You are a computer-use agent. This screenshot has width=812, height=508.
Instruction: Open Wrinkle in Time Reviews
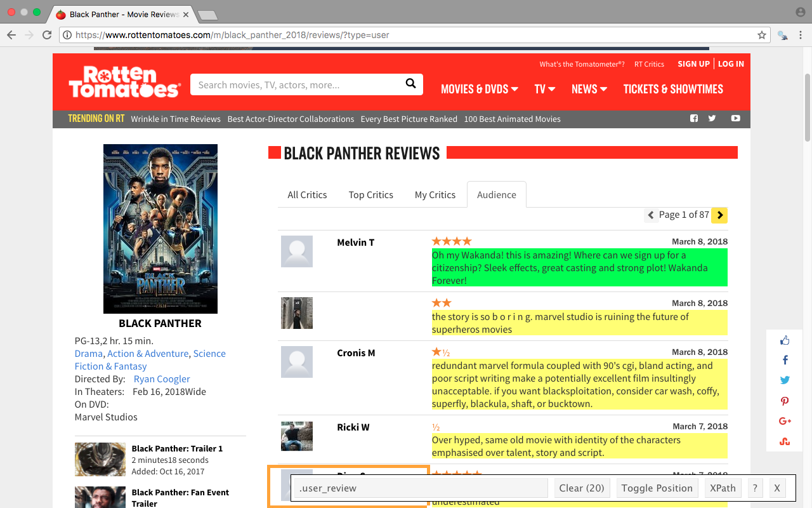[176, 119]
